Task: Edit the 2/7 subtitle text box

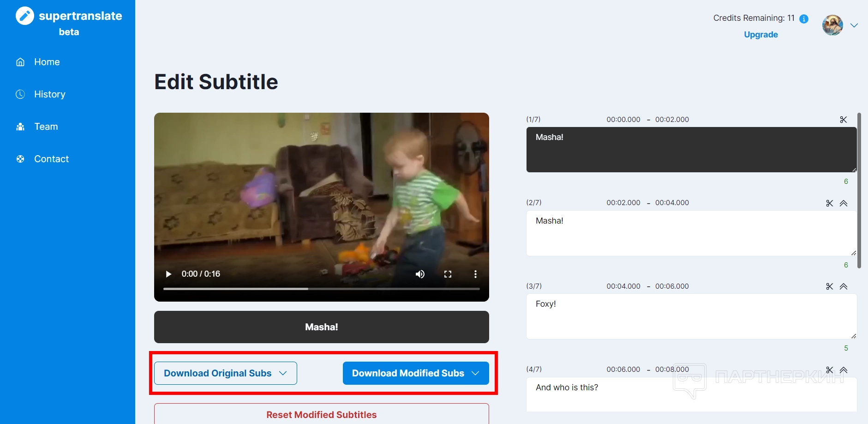Action: [691, 233]
